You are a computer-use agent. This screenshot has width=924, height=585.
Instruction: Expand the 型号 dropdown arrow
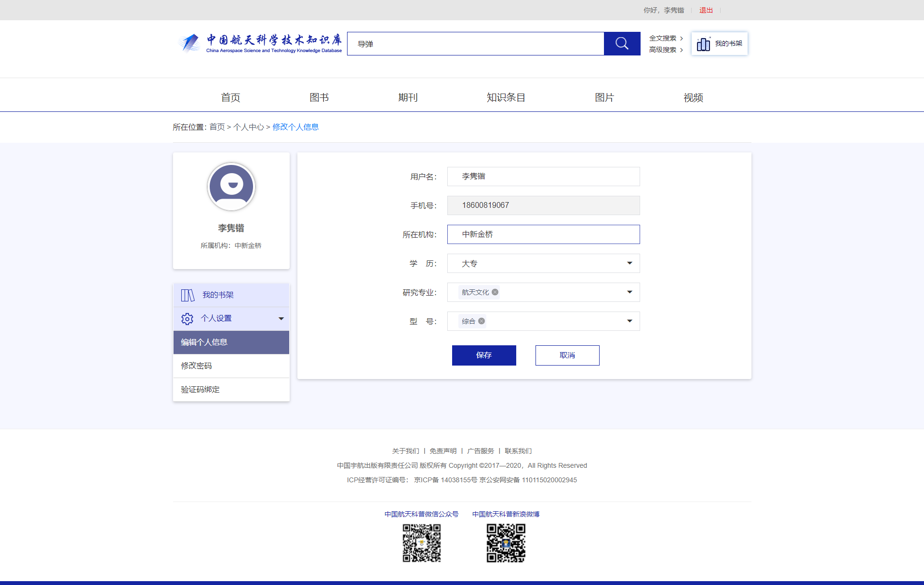pos(629,321)
